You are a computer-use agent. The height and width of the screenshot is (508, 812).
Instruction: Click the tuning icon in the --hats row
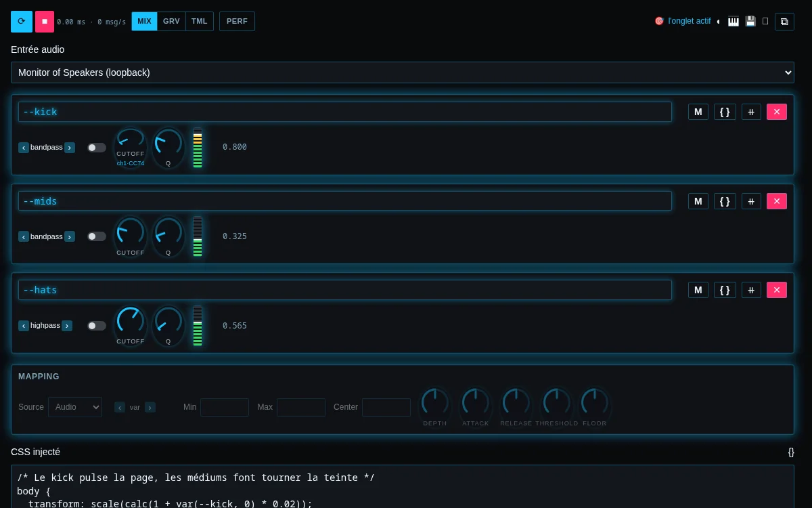[x=751, y=290]
